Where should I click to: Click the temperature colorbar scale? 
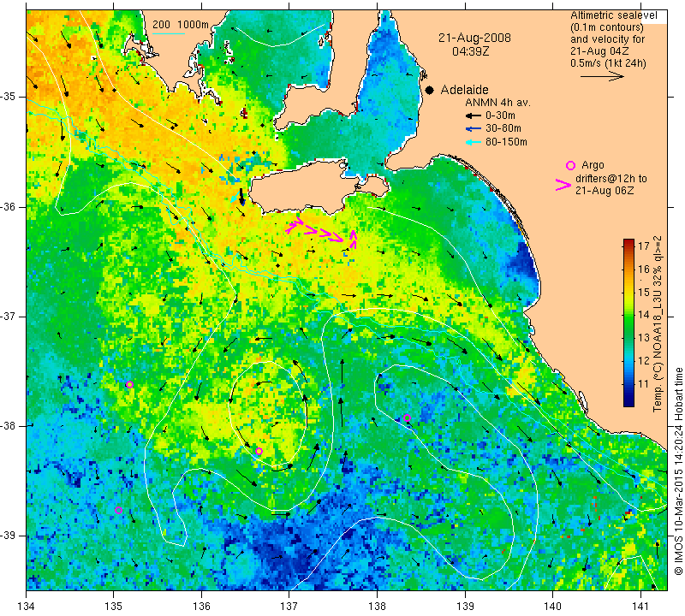[628, 323]
